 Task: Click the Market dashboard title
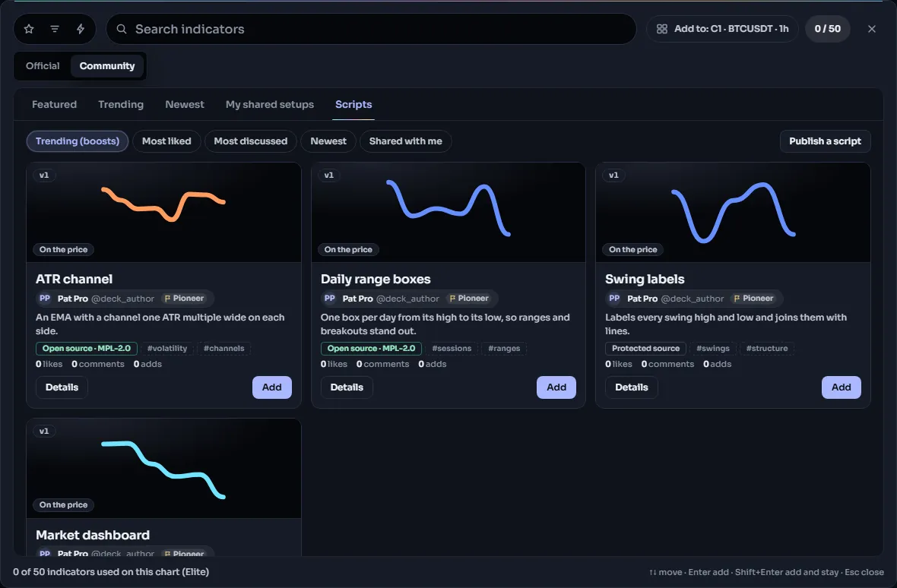coord(93,536)
